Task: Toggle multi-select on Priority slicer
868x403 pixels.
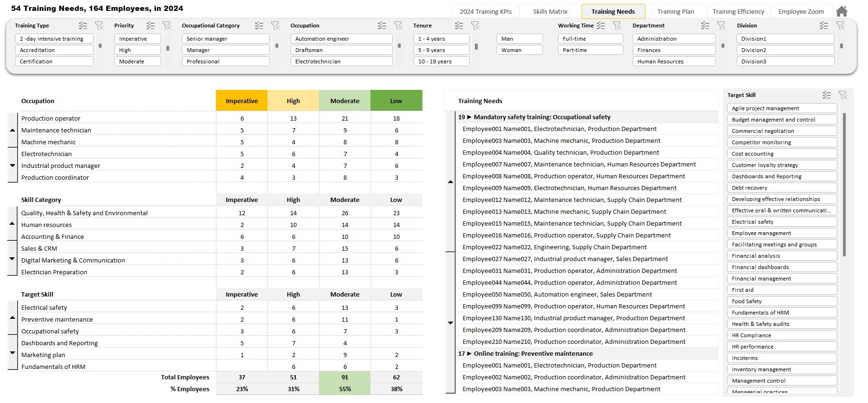Action: (150, 26)
